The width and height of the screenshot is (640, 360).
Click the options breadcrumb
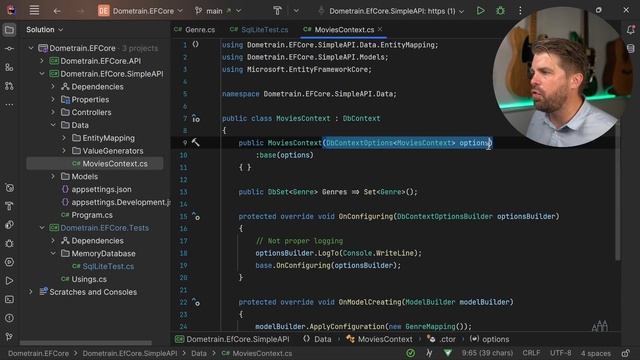click(x=489, y=339)
